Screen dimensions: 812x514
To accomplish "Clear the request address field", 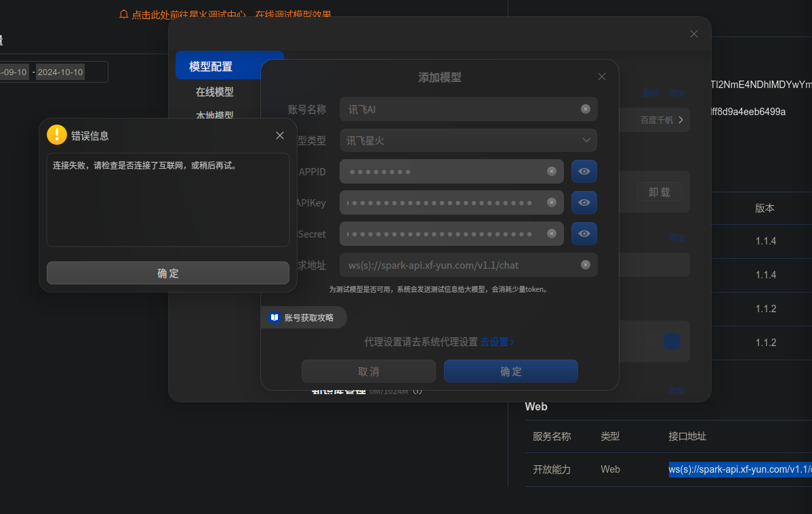I will pos(585,265).
